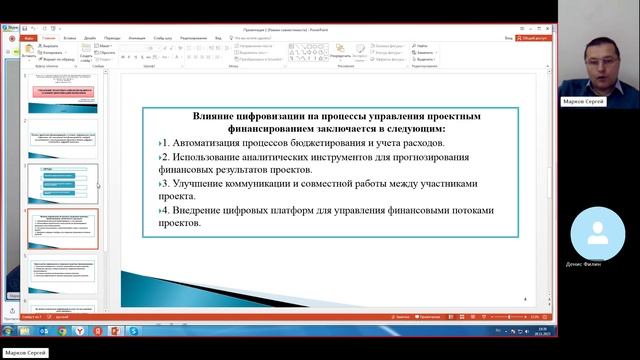Open the Выделить dropdown
The image size is (640, 360).
(x=424, y=59)
